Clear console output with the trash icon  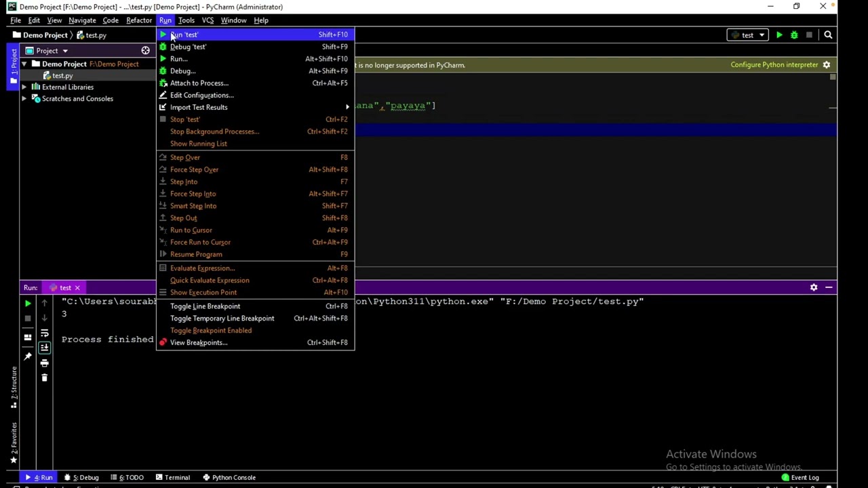pyautogui.click(x=45, y=378)
